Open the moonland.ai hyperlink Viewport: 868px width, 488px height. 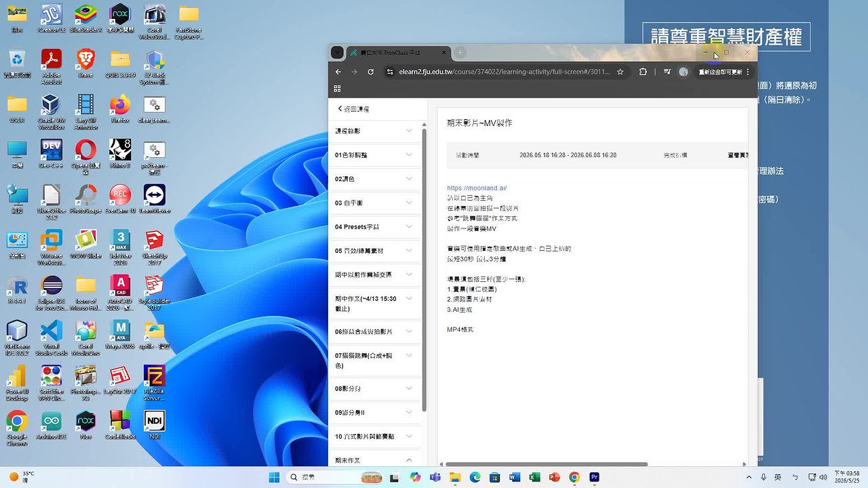[477, 188]
